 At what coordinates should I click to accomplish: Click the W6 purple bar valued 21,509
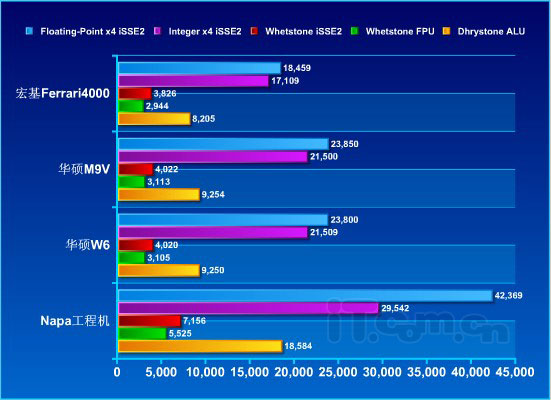click(213, 233)
